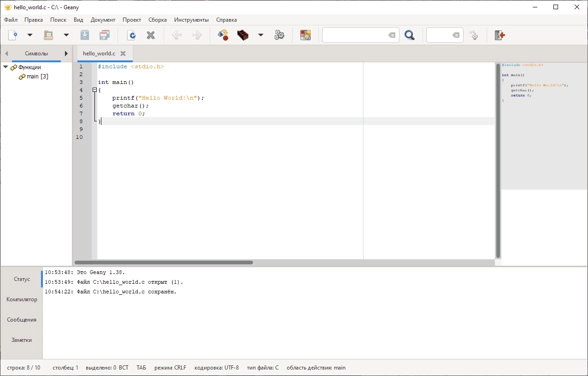
Task: Click the 'hello_world.c сохранён' log line
Action: pyautogui.click(x=111, y=292)
